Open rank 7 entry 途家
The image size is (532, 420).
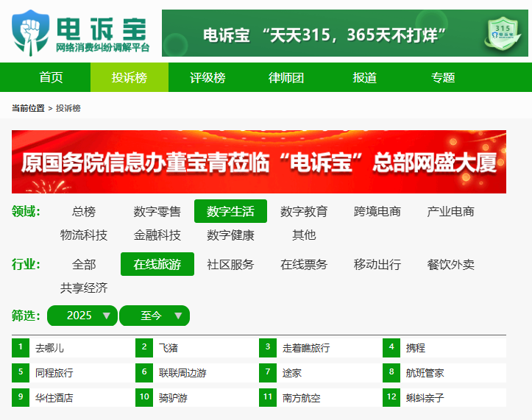pyautogui.click(x=292, y=373)
